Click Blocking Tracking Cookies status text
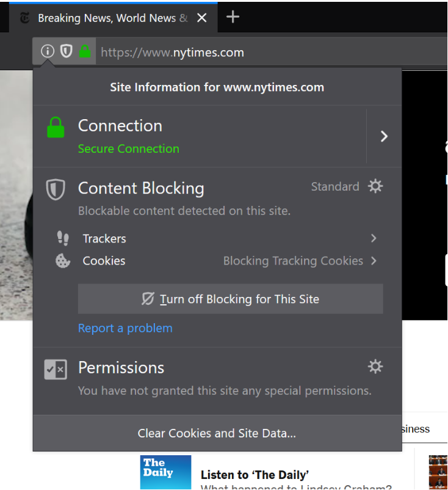448x490 pixels. 293,261
